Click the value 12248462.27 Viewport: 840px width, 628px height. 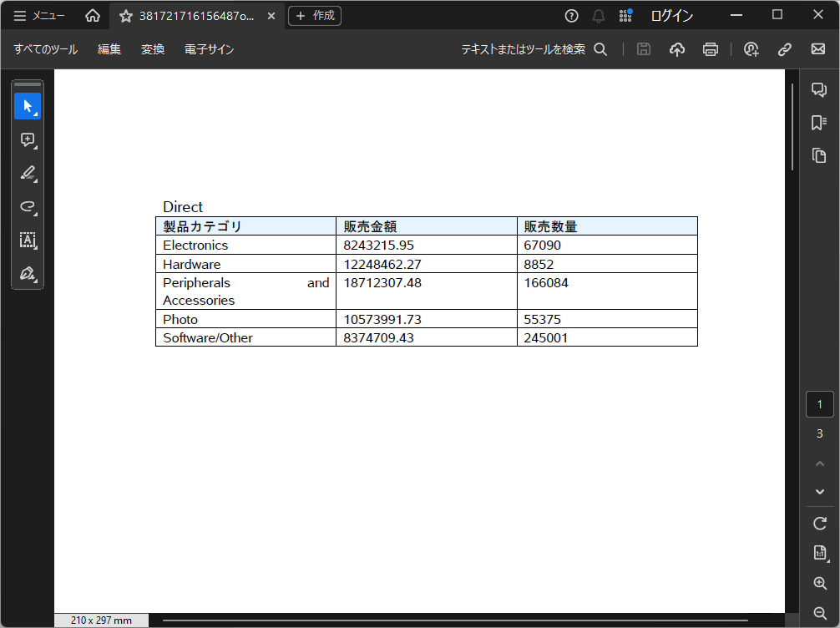tap(382, 264)
